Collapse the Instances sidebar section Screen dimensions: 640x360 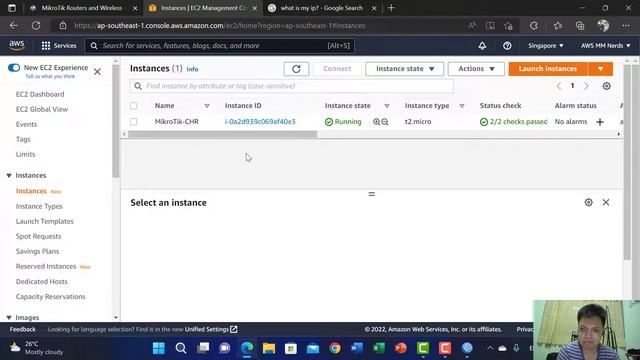[9, 176]
